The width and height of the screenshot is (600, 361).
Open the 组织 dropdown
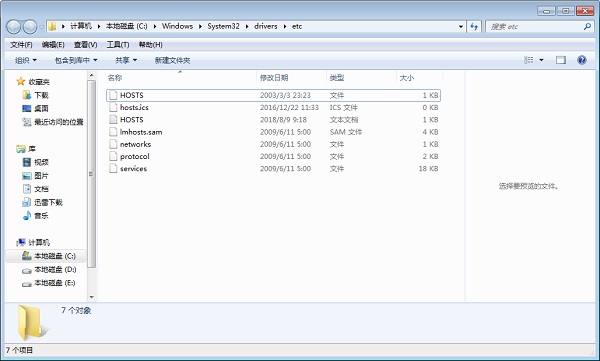(x=26, y=60)
